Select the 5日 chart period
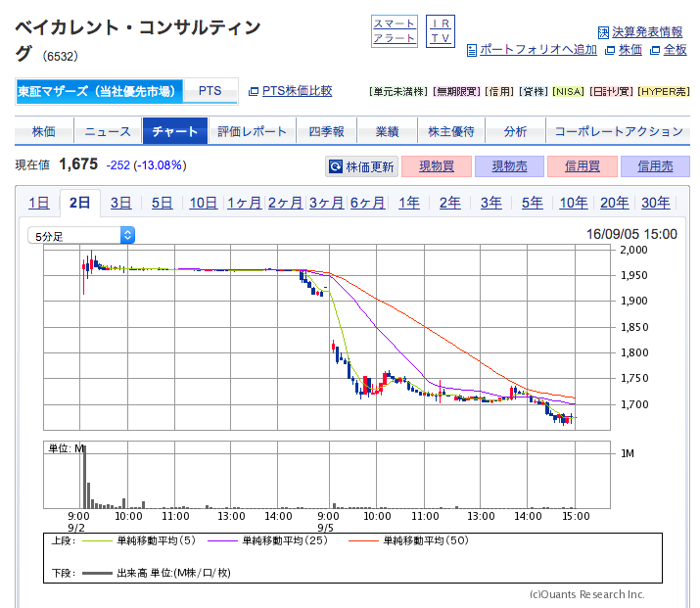The width and height of the screenshot is (700, 608). (x=163, y=203)
